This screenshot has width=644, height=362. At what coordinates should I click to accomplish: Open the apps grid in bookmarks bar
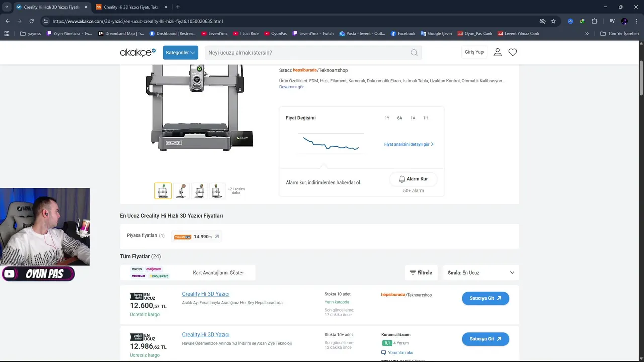7,34
